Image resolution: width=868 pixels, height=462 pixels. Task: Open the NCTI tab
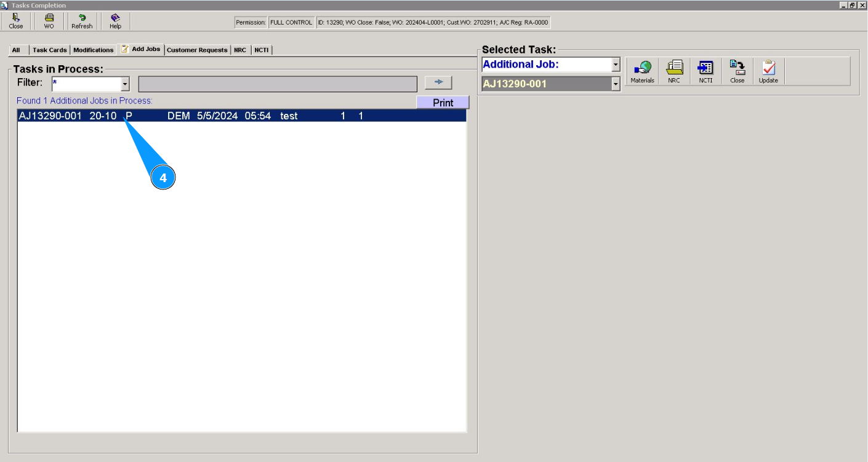(x=262, y=50)
